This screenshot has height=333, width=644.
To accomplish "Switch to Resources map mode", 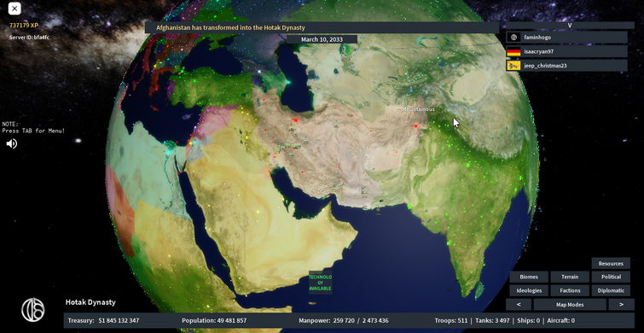I will coord(611,264).
